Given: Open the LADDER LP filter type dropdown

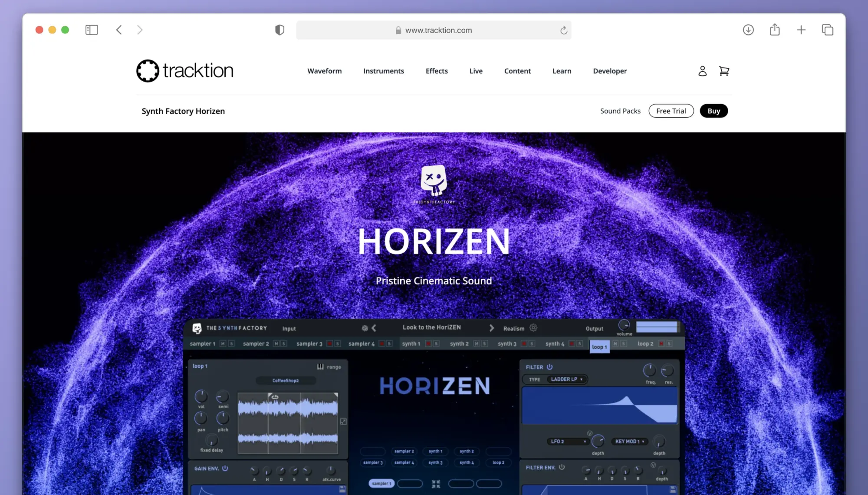Looking at the screenshot, I should point(566,379).
